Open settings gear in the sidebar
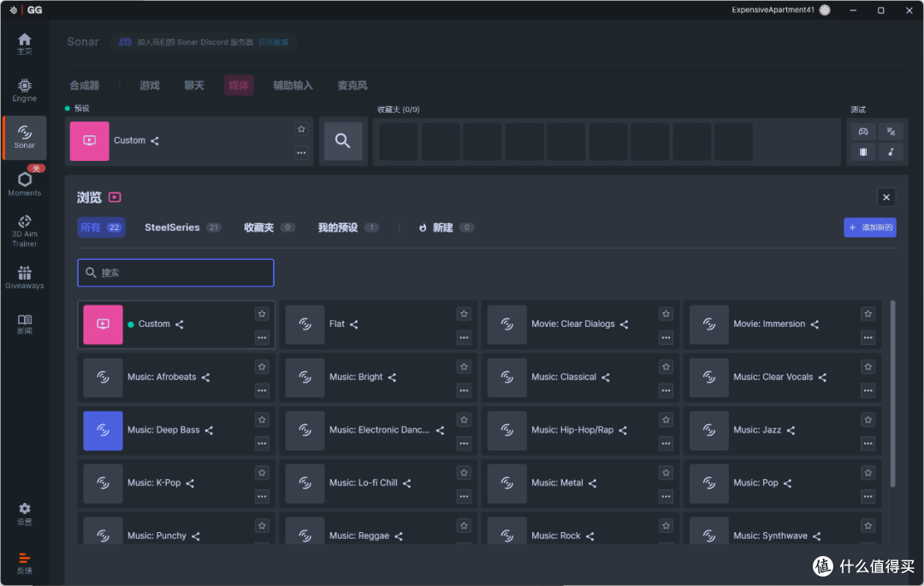924x586 pixels. click(24, 513)
